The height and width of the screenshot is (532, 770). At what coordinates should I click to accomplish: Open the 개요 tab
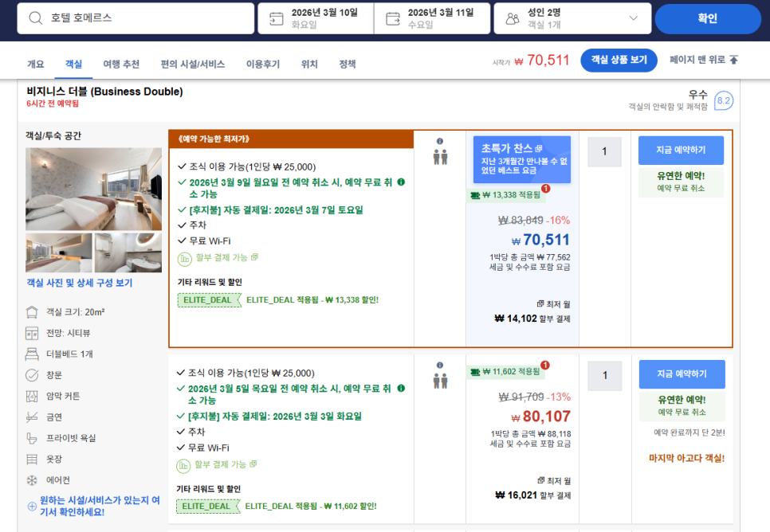pos(35,64)
